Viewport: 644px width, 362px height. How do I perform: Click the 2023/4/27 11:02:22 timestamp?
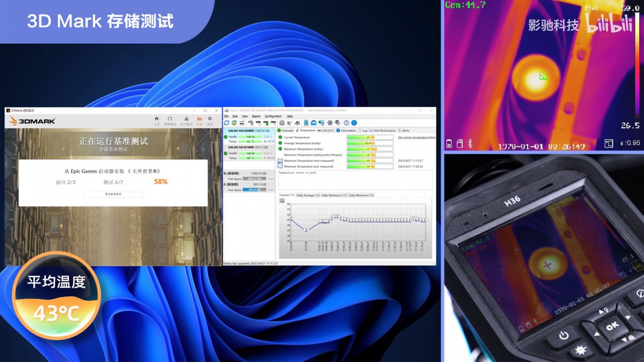410,166
